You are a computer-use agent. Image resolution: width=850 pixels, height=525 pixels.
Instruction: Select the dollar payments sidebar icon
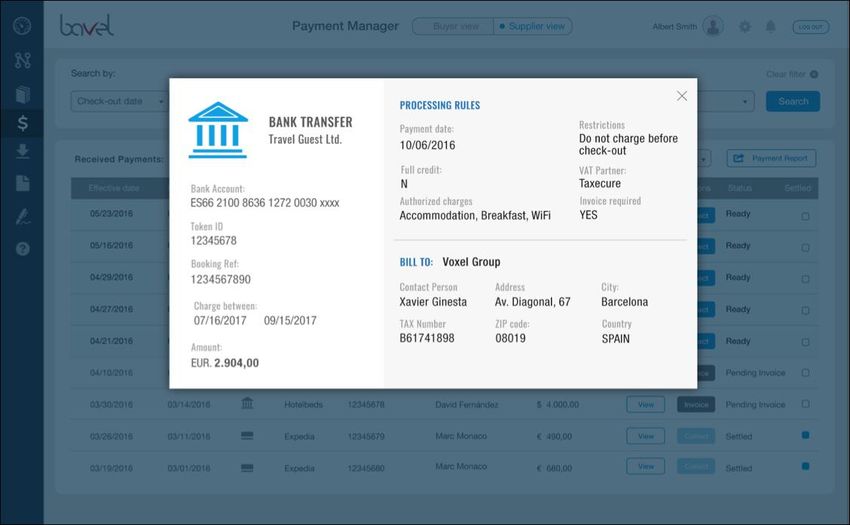click(x=22, y=123)
